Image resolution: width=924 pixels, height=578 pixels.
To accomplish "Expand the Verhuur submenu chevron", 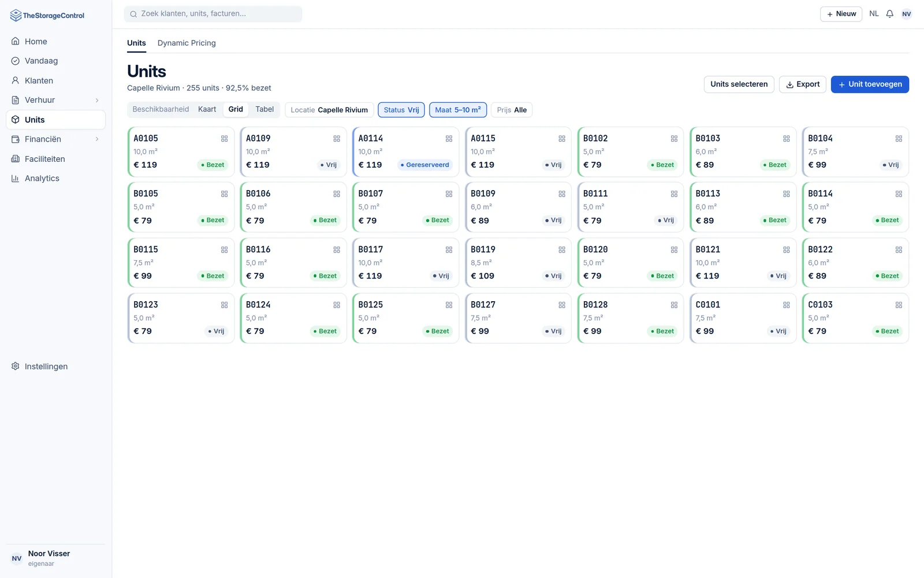I will (97, 101).
